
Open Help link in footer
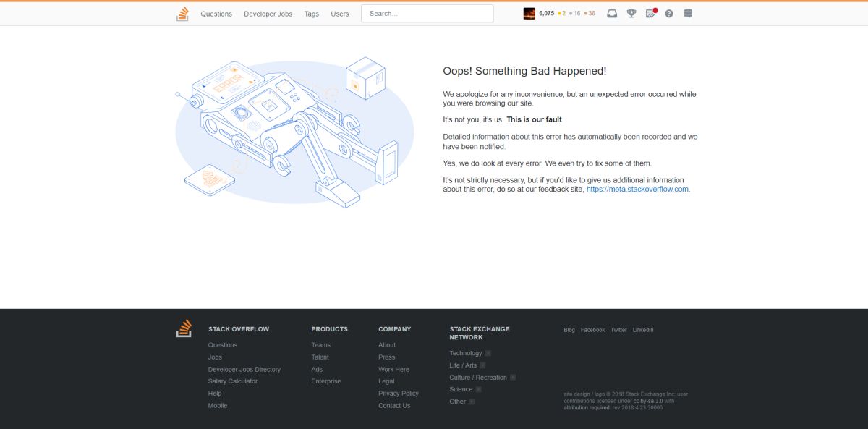[x=215, y=394]
